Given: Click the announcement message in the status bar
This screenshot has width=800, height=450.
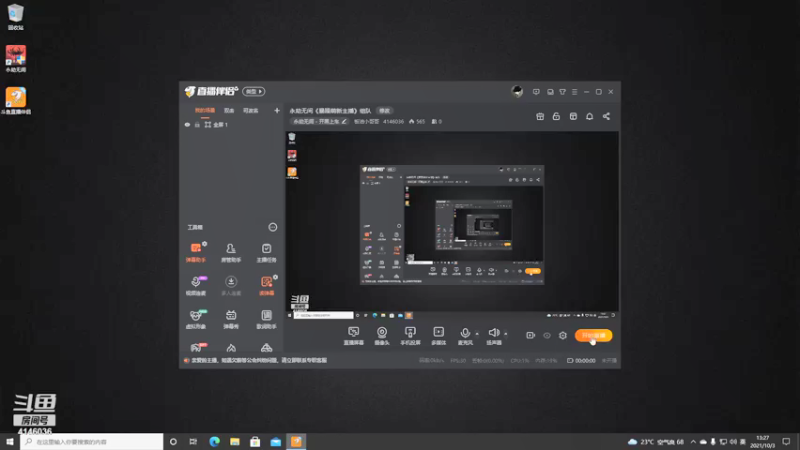Looking at the screenshot, I should pos(259,360).
